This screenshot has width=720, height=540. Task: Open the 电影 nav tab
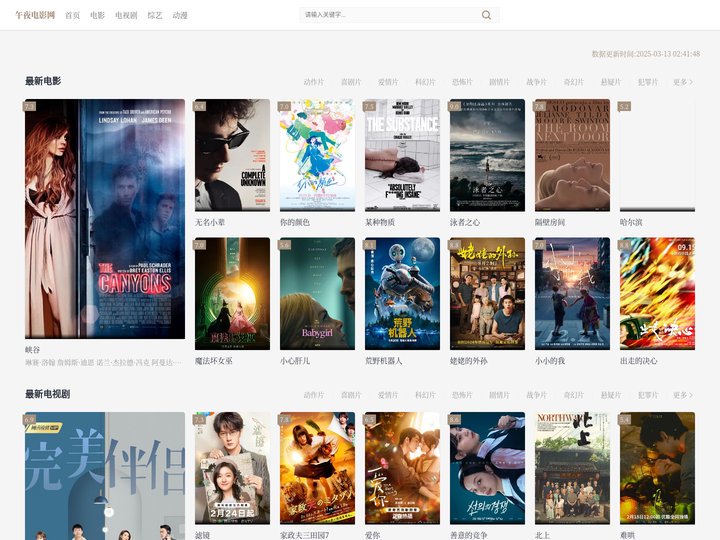coord(97,15)
